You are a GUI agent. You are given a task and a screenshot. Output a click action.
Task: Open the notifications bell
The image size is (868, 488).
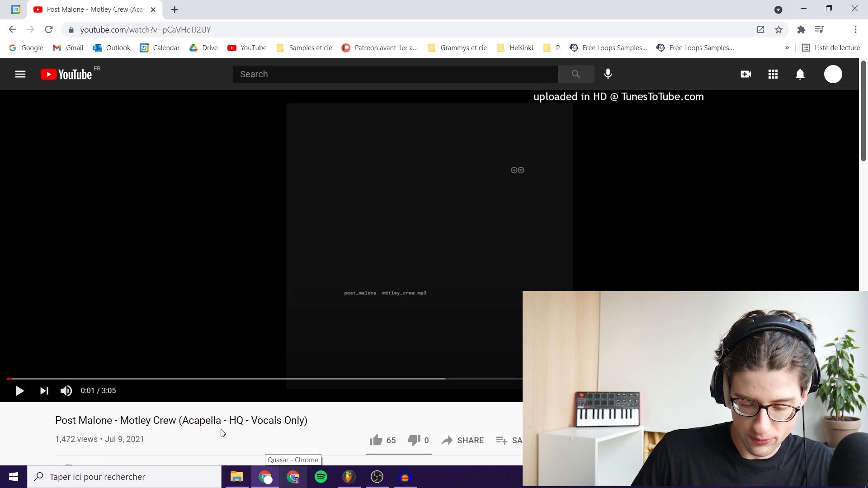800,74
